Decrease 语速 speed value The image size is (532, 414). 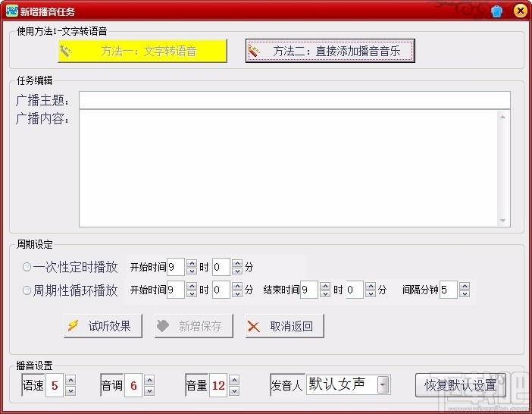point(70,390)
